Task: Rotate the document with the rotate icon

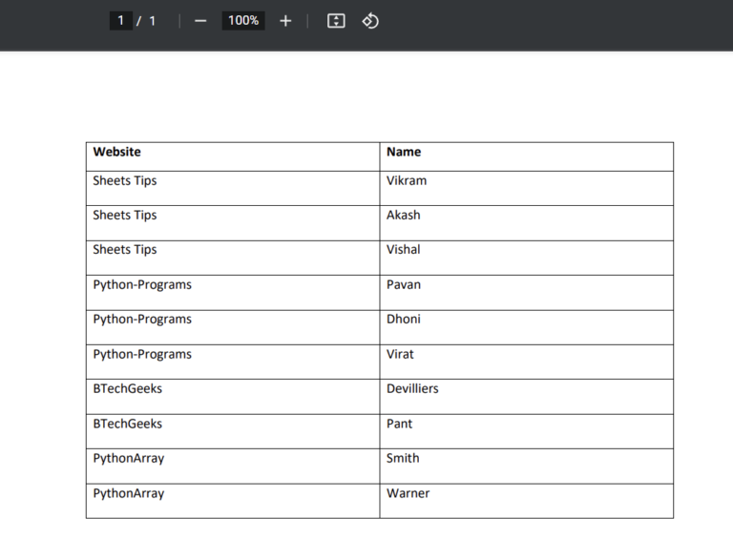Action: click(x=370, y=21)
